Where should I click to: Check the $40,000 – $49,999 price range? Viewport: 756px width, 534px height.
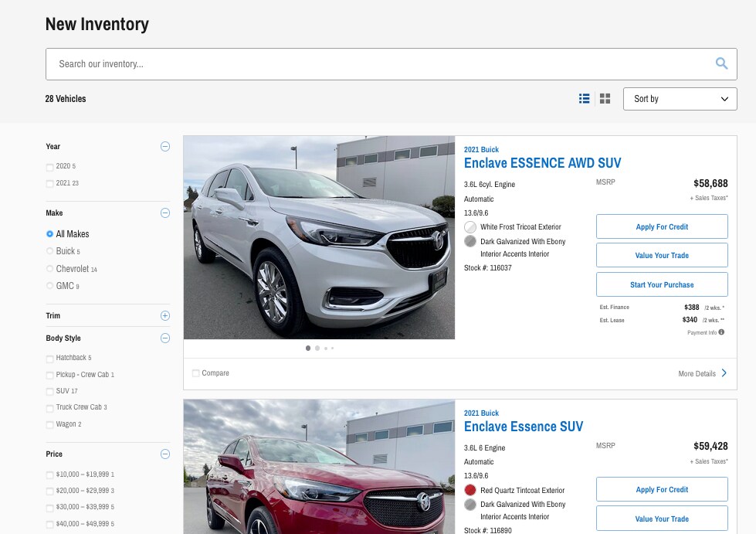[x=49, y=525]
